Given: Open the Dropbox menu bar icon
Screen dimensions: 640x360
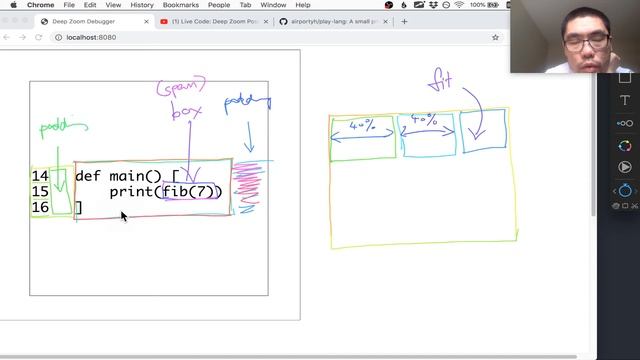Looking at the screenshot, I should [433, 5].
